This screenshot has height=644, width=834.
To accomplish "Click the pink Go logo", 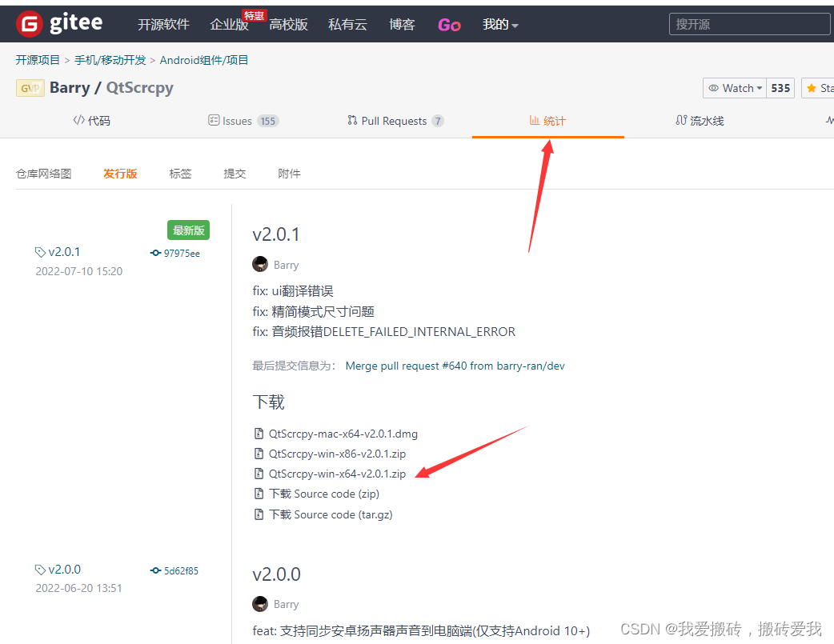I will pos(449,25).
